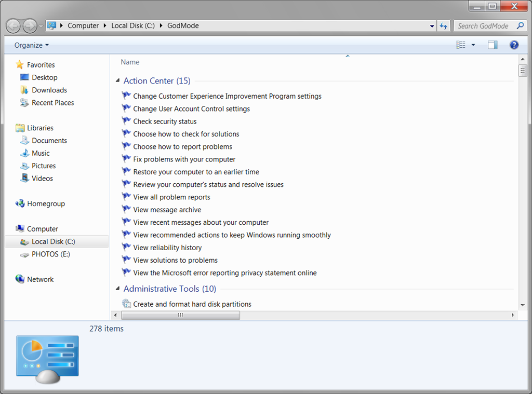This screenshot has width=532, height=394.
Task: Click the Back navigation arrow button
Action: [14, 25]
